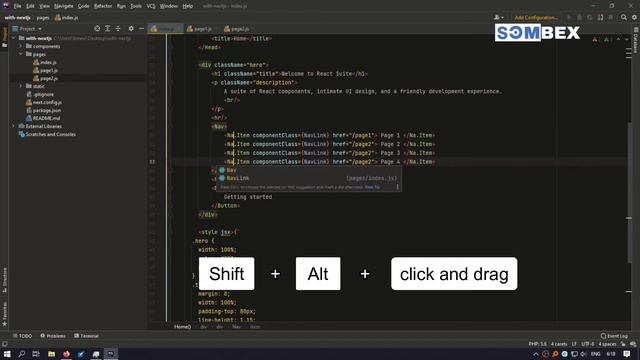Click the PhpStorm icon on the taskbar
Viewport: 640px width, 360px height.
coord(110,354)
